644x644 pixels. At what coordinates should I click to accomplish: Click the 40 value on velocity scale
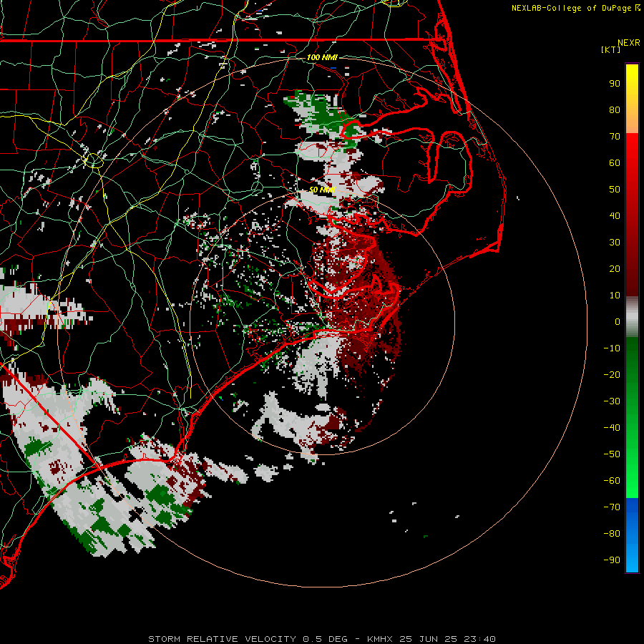(615, 215)
